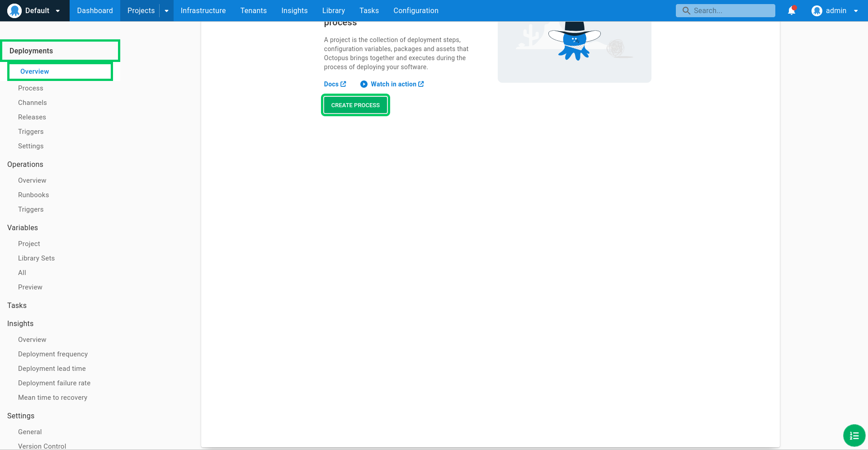Viewport: 868px width, 450px height.
Task: Open Deployment frequency
Action: point(53,354)
